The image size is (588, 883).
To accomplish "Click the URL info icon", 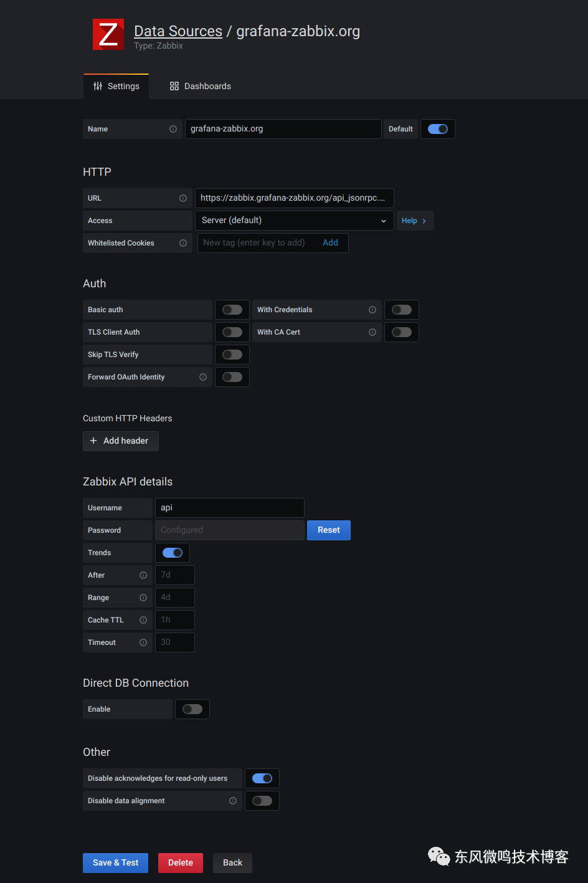I will (183, 198).
